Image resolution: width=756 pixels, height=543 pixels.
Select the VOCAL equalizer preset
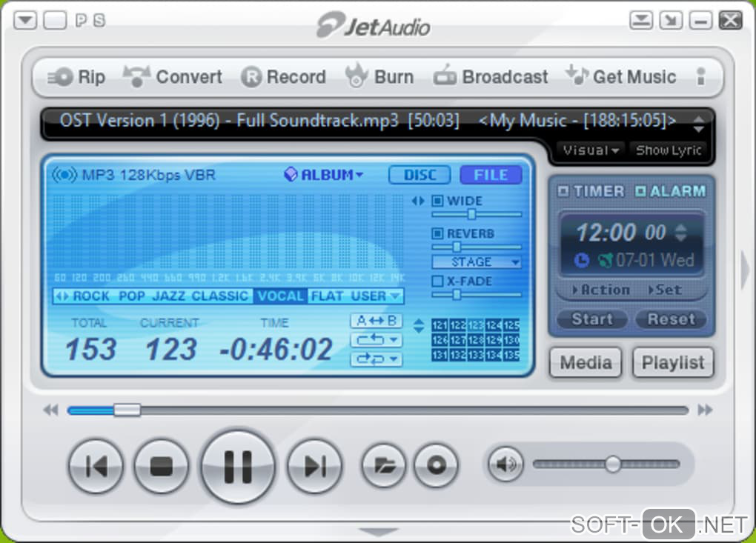click(281, 296)
